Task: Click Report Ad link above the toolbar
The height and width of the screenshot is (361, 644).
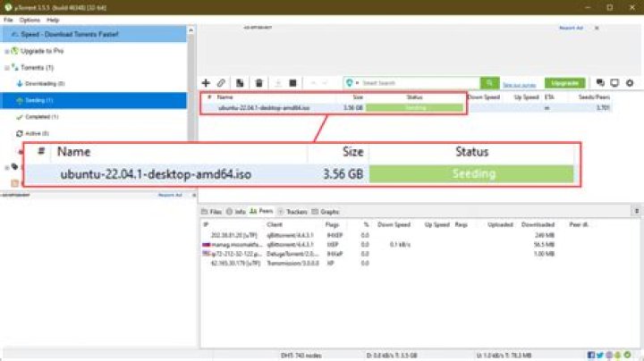Action: (x=571, y=28)
